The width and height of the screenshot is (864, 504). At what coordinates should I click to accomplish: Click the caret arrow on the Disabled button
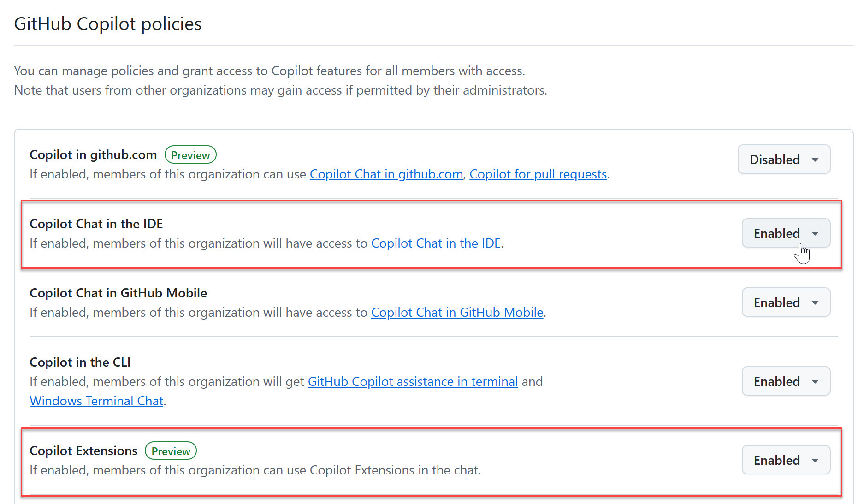[815, 160]
